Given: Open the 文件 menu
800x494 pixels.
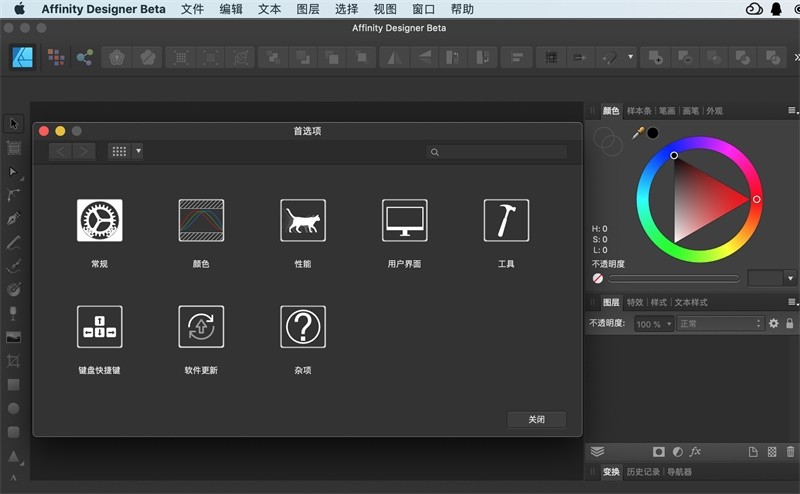Looking at the screenshot, I should click(x=192, y=9).
